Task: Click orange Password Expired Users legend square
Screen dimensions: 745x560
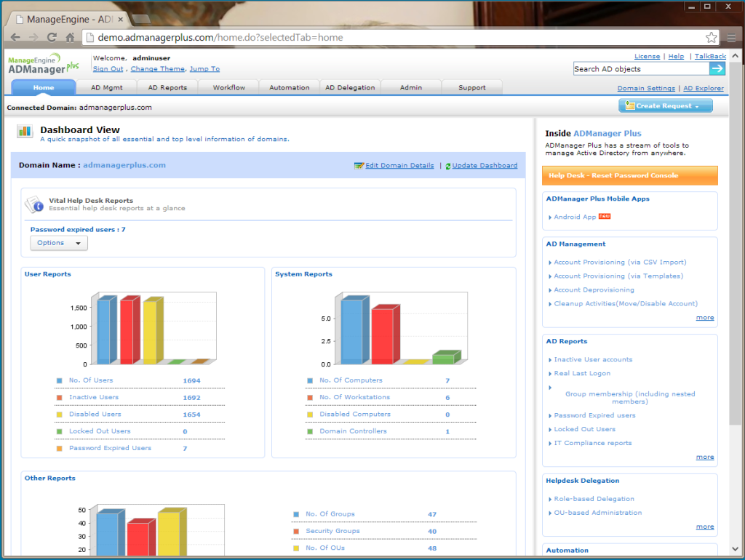Action: click(60, 449)
